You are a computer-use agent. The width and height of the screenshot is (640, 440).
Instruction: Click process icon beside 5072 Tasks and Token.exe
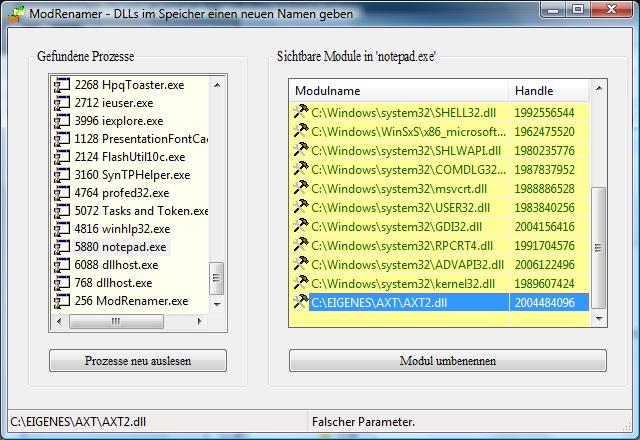pos(62,211)
